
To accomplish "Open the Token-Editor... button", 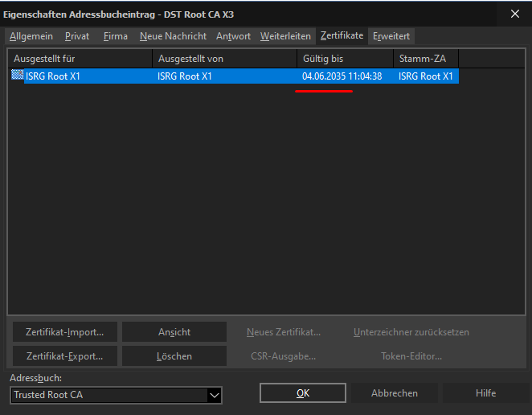I will (411, 356).
